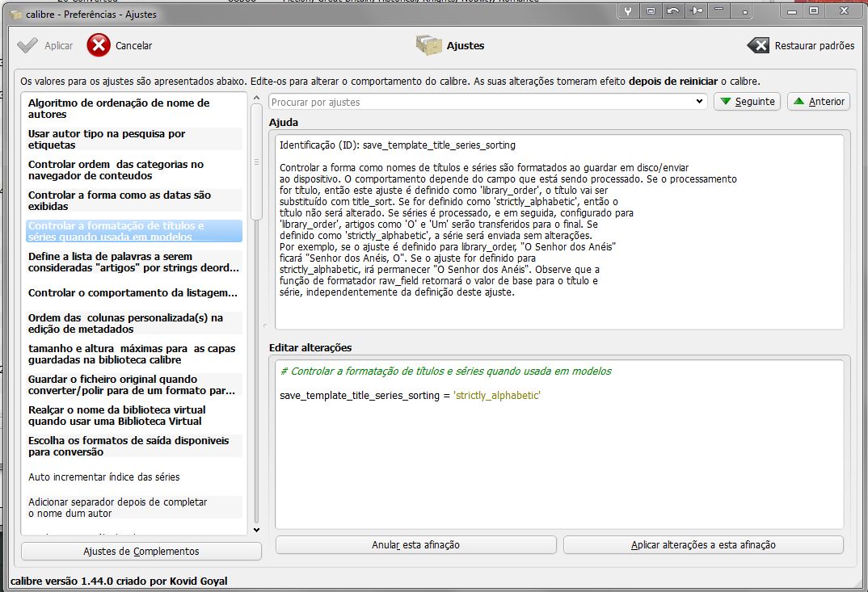Click the tweaks list scrollbar thumb
Screen dimensions: 868x592
256,162
